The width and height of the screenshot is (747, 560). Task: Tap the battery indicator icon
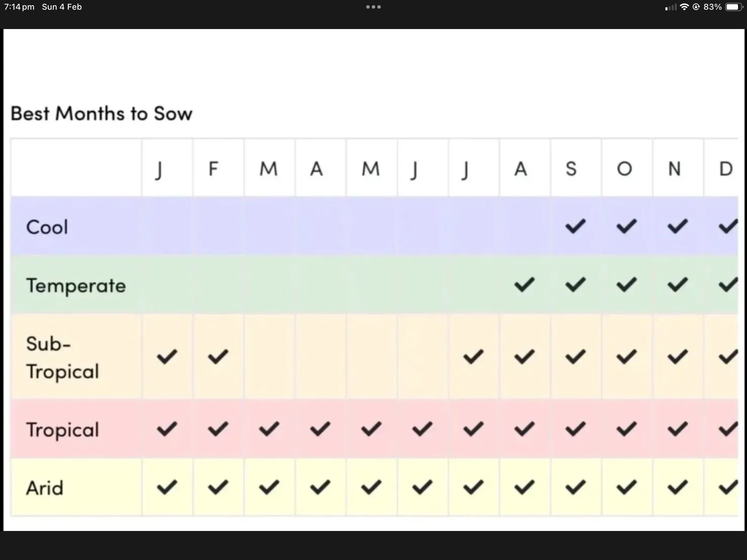pos(734,7)
